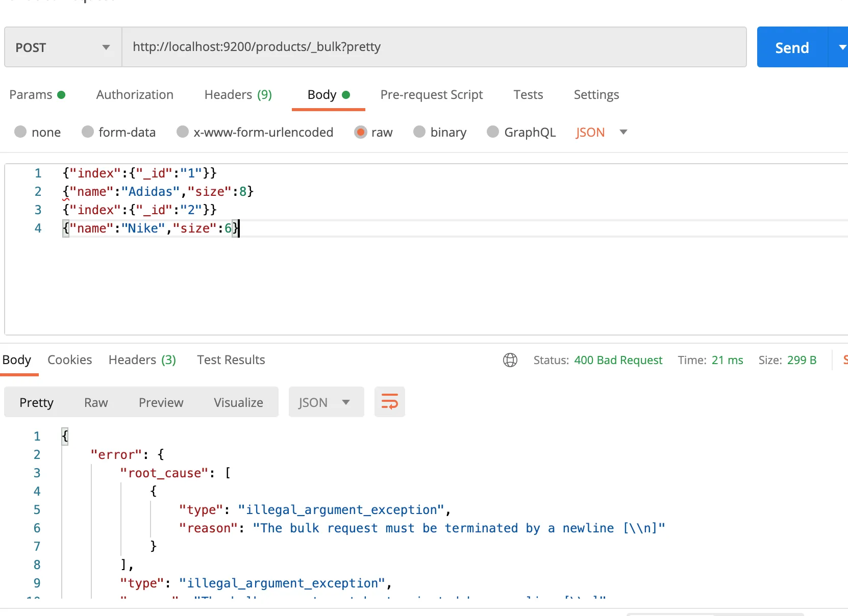This screenshot has width=848, height=616.
Task: Open the Test Results response tab
Action: click(231, 360)
